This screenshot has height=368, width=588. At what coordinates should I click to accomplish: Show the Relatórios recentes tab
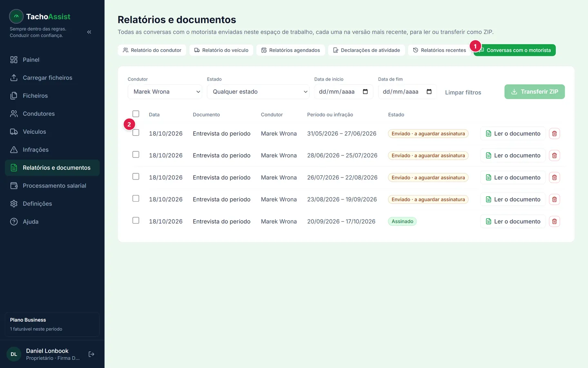[439, 50]
